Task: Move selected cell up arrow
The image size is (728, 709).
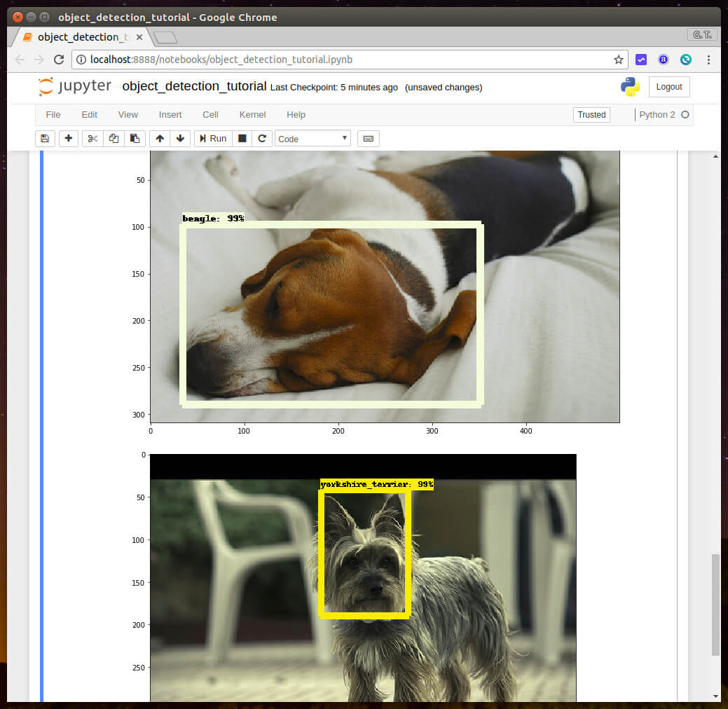Action: [160, 139]
